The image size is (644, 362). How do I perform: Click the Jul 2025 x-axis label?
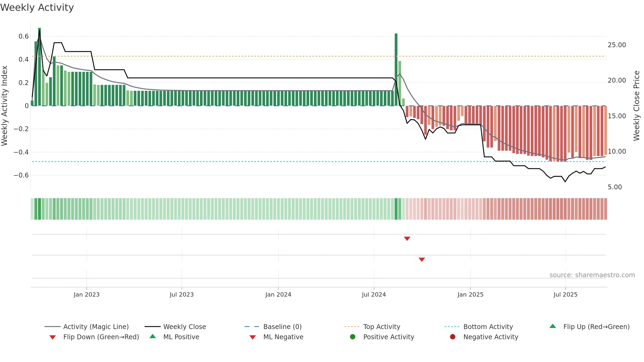(565, 295)
